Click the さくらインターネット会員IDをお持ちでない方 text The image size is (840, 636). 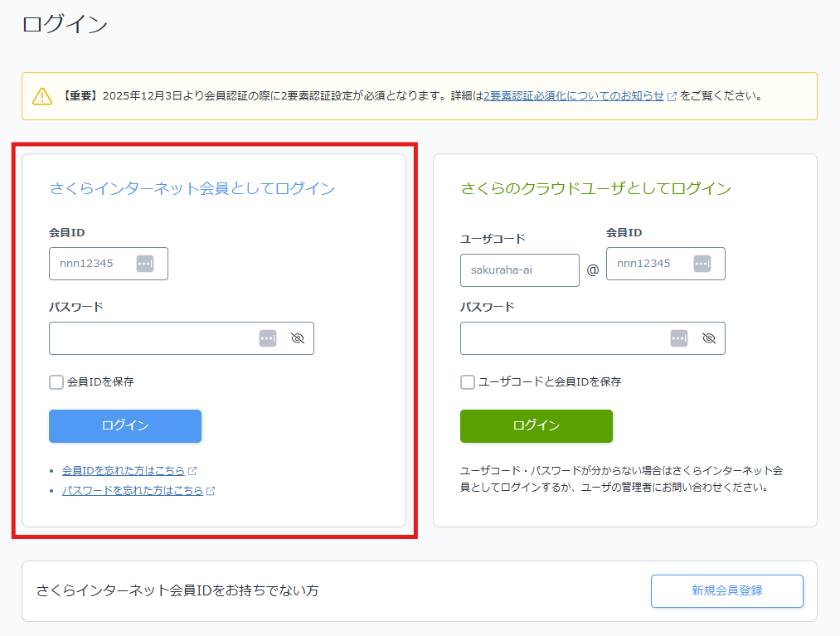pos(177,590)
